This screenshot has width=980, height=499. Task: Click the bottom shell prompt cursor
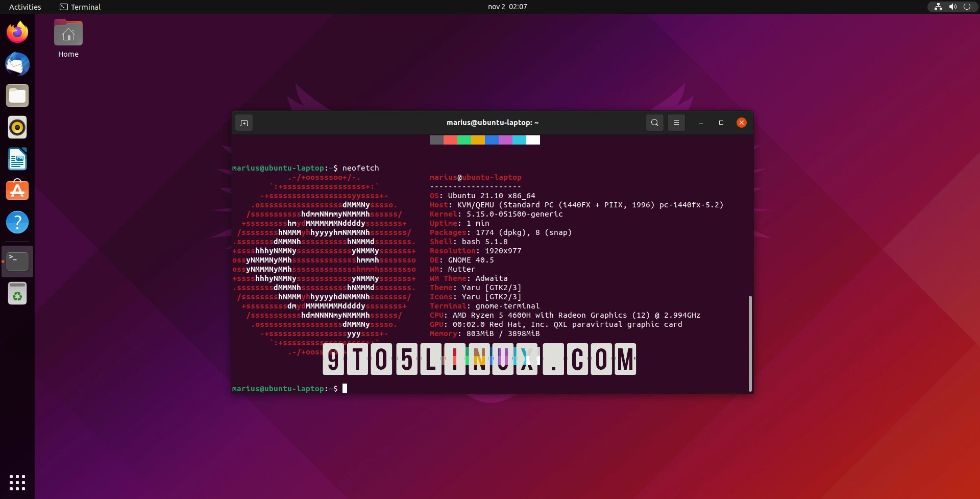pyautogui.click(x=345, y=388)
